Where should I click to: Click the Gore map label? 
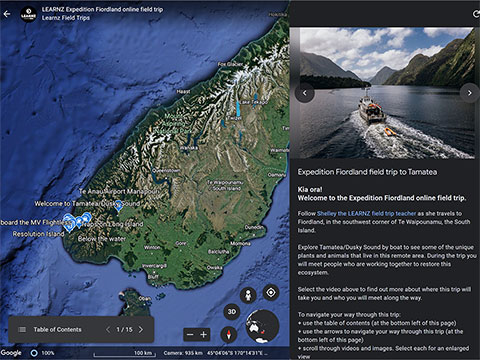tap(181, 243)
